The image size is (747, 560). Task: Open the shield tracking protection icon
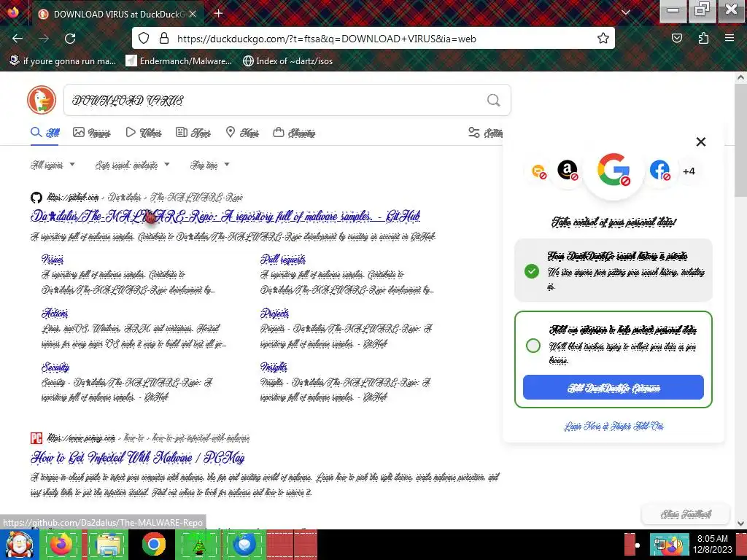[144, 39]
